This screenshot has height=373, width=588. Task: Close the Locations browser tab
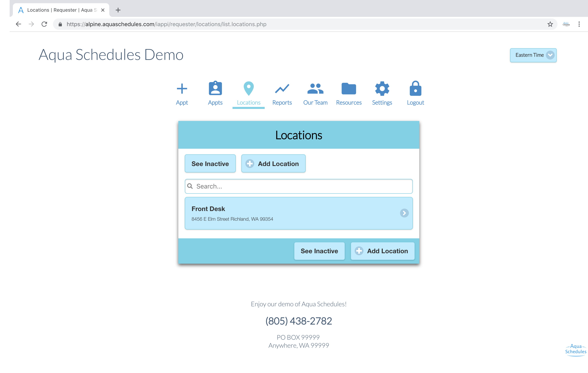(103, 10)
